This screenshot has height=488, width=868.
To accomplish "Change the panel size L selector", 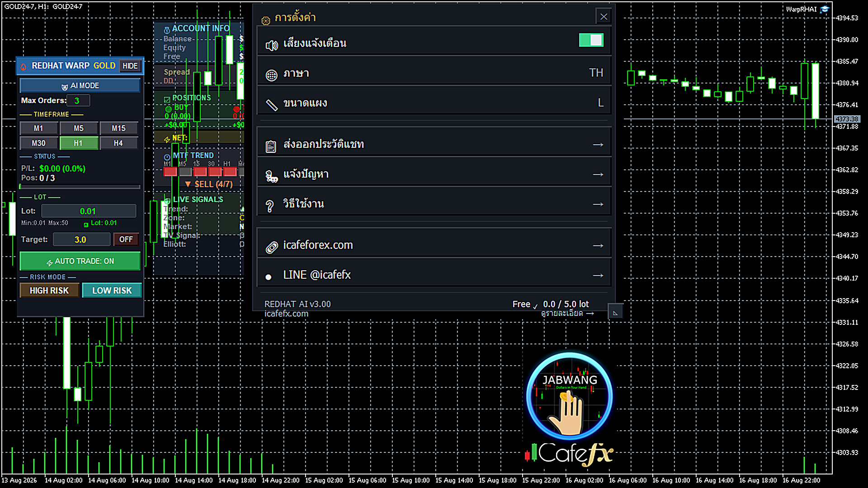I will (600, 103).
